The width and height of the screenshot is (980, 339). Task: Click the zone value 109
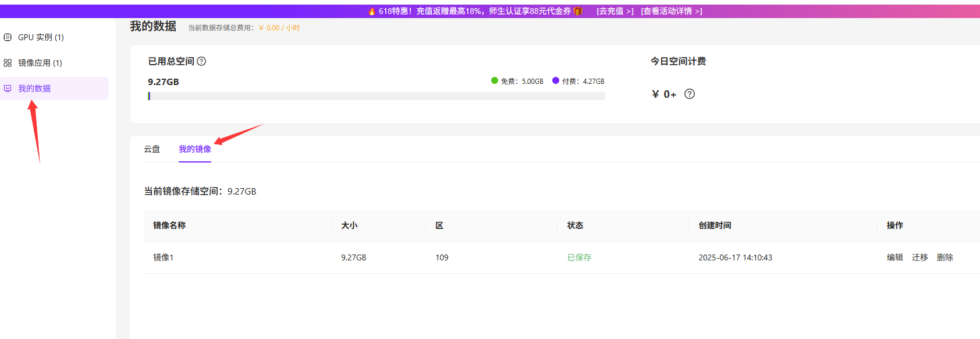click(442, 257)
